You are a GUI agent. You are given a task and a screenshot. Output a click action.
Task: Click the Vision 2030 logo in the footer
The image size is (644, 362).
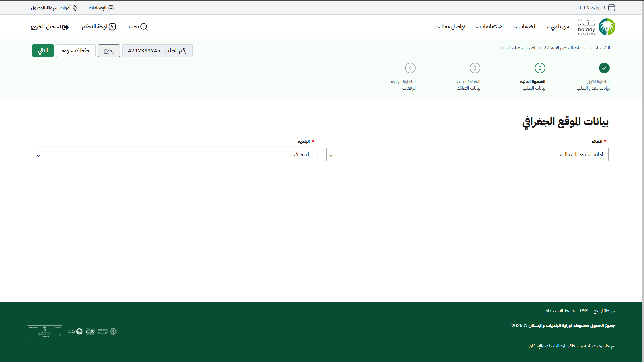(90, 331)
